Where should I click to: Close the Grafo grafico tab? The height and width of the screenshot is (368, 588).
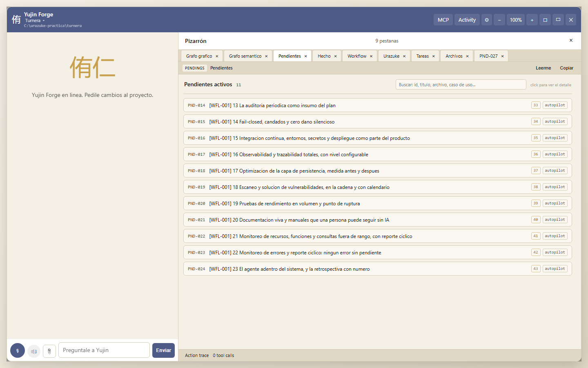217,56
